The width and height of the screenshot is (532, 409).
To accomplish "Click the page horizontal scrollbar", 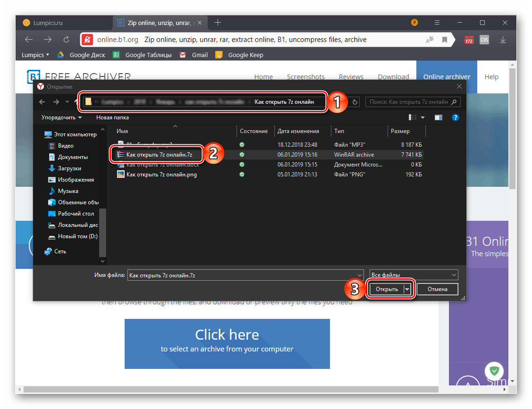I will pyautogui.click(x=231, y=389).
